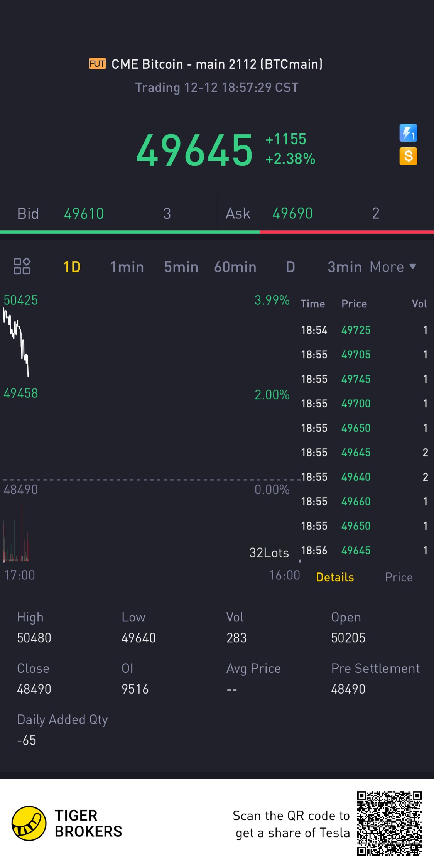Tap the Vol column header
The image size is (434, 868).
(x=419, y=304)
